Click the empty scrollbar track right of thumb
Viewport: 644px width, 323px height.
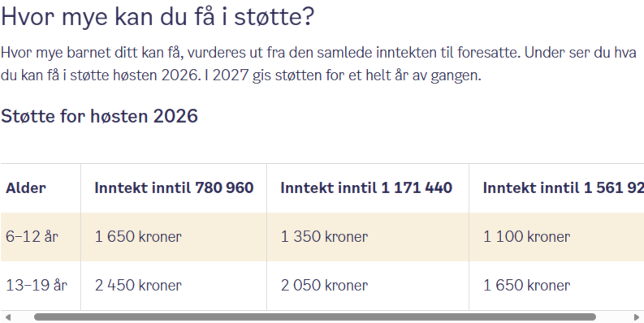tap(614, 317)
